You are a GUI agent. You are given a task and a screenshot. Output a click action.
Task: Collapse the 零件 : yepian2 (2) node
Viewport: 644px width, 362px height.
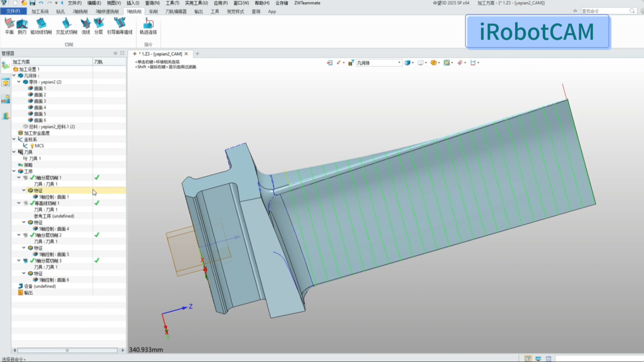tap(19, 82)
